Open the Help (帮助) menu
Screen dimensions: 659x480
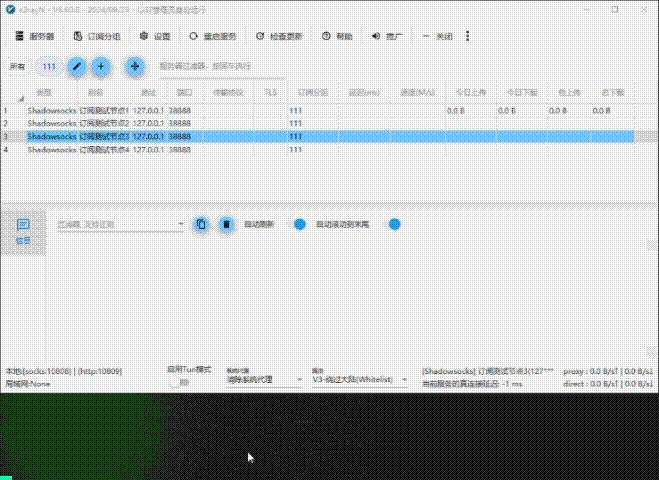click(337, 37)
